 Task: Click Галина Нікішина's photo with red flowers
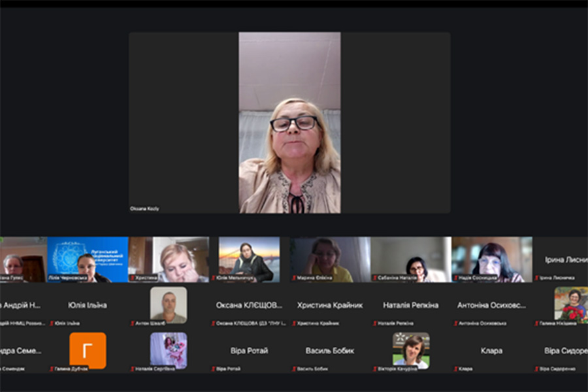click(571, 305)
